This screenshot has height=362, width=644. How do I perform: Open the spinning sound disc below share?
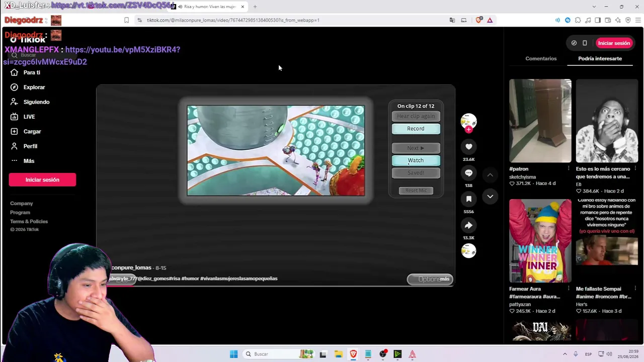click(468, 251)
